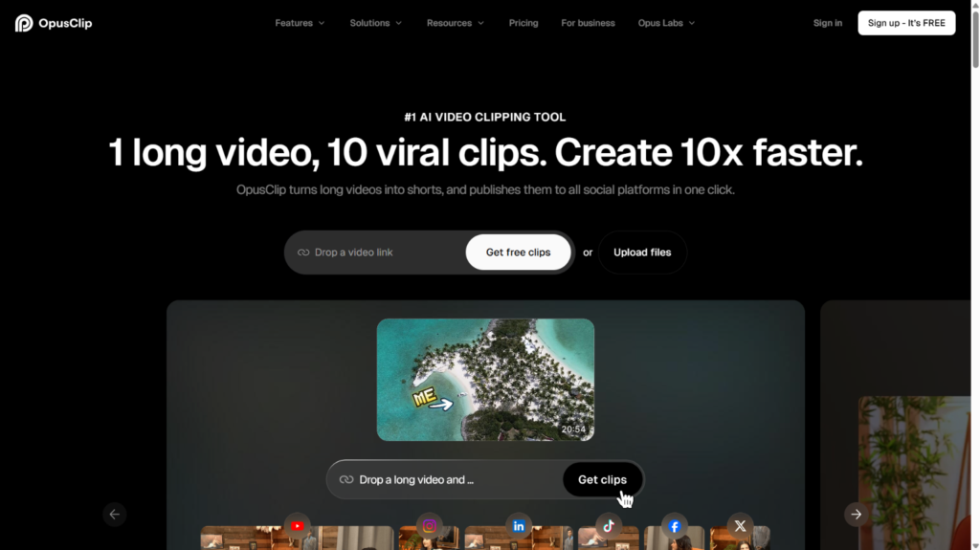This screenshot has height=550, width=980.
Task: Click the 20:54 duration label
Action: point(573,429)
